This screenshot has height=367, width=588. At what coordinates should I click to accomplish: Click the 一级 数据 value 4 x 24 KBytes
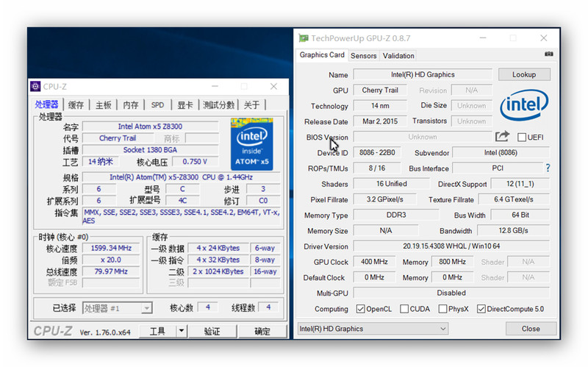(218, 248)
